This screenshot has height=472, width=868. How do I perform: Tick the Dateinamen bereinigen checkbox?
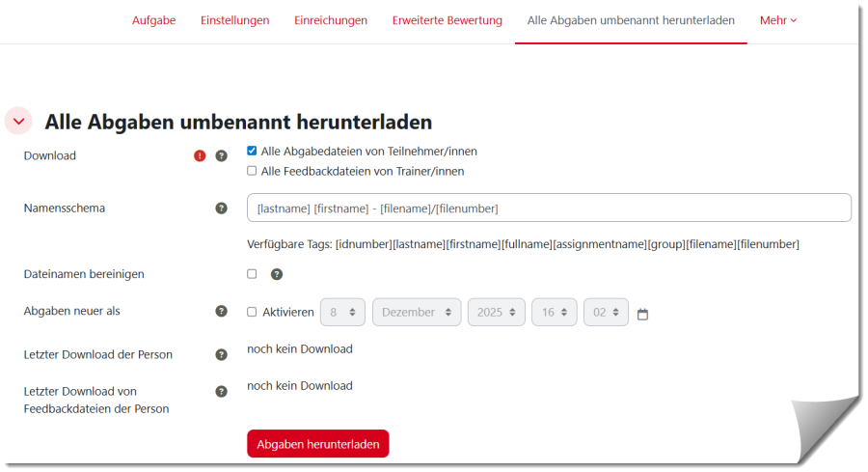coord(252,274)
